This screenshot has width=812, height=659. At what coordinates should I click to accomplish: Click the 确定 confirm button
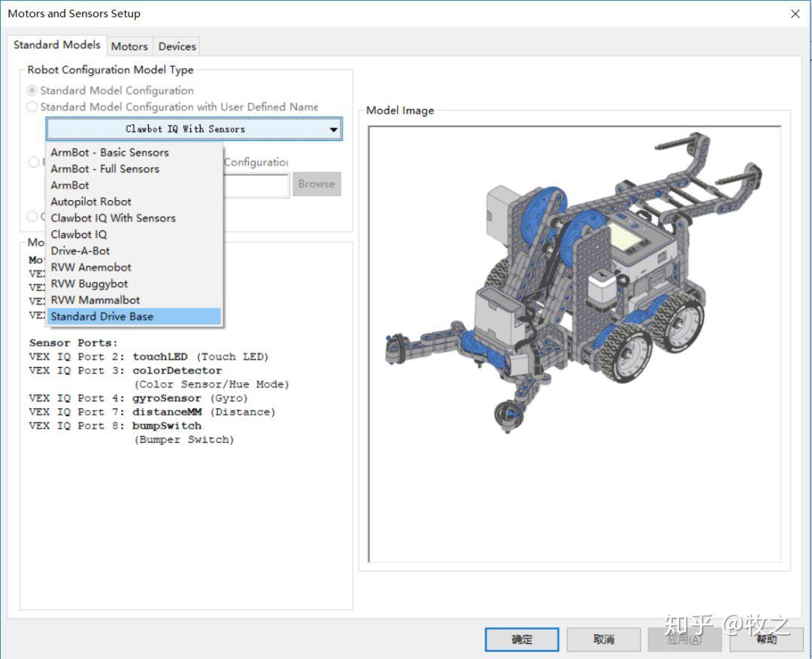coord(522,639)
